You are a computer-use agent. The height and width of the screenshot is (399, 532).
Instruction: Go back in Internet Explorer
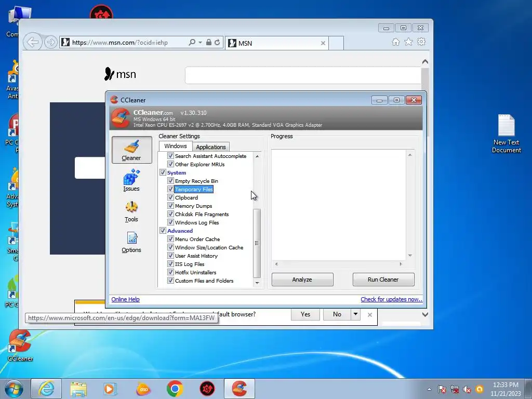coord(33,43)
